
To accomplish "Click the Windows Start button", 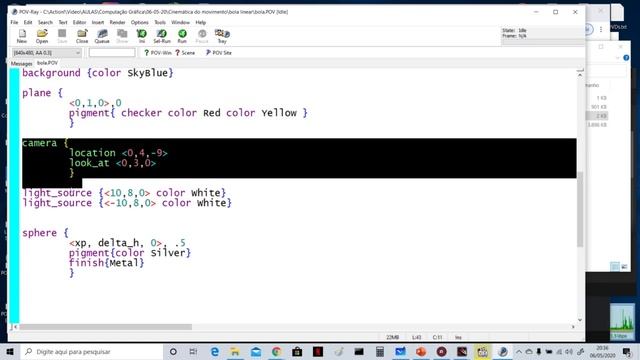I will click(x=10, y=351).
